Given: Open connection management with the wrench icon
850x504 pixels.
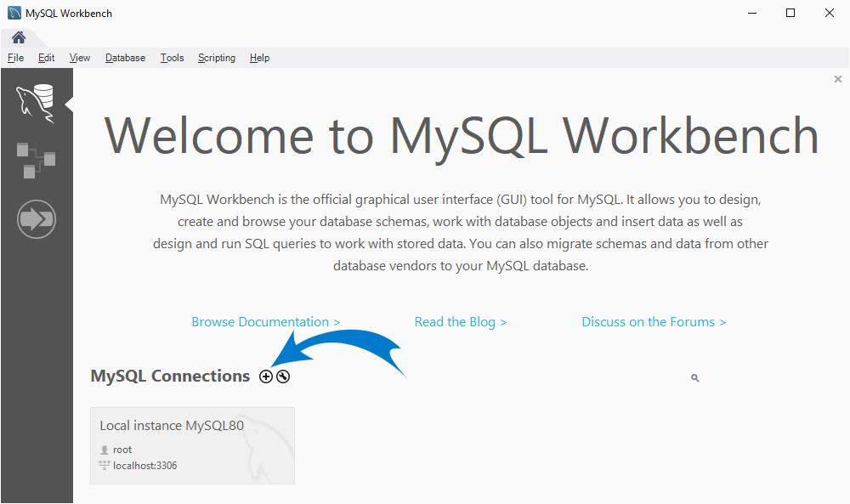Looking at the screenshot, I should (x=284, y=376).
